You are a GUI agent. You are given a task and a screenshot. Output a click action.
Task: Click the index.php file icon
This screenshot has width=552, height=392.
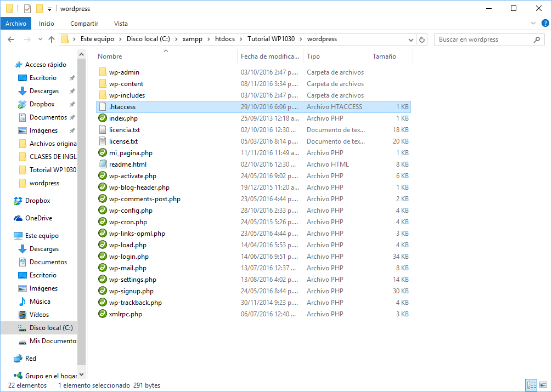[x=103, y=118]
